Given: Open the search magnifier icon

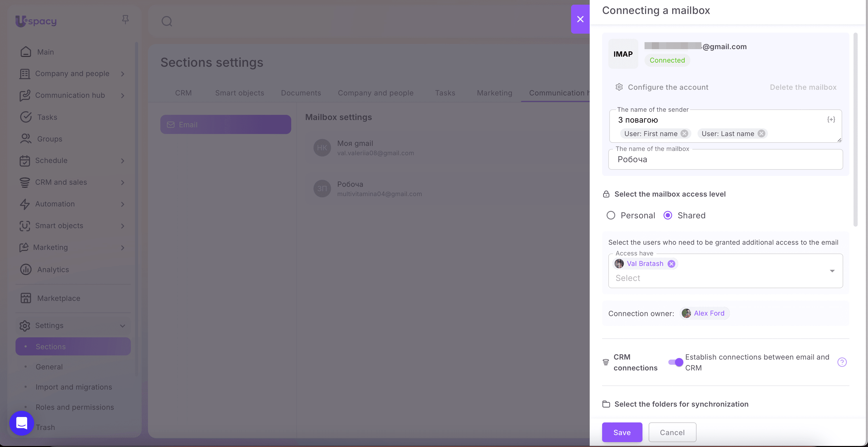Looking at the screenshot, I should [167, 21].
